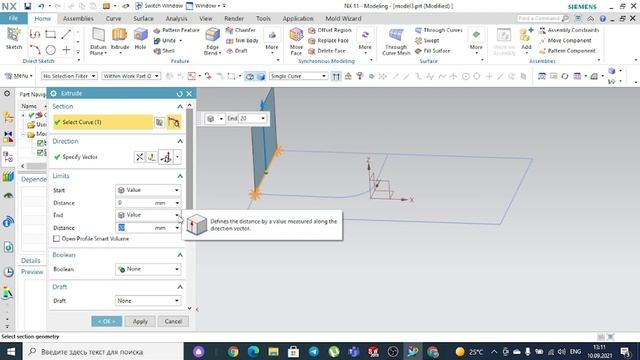Open the File menu tab

click(13, 18)
